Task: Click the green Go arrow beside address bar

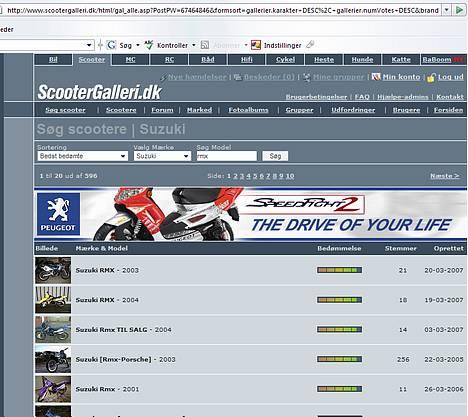Action: (460, 10)
